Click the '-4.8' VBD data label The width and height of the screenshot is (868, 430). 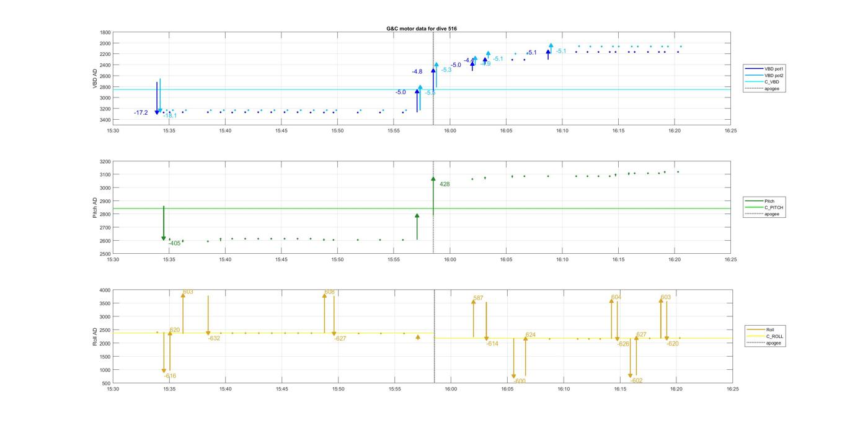[x=417, y=72]
